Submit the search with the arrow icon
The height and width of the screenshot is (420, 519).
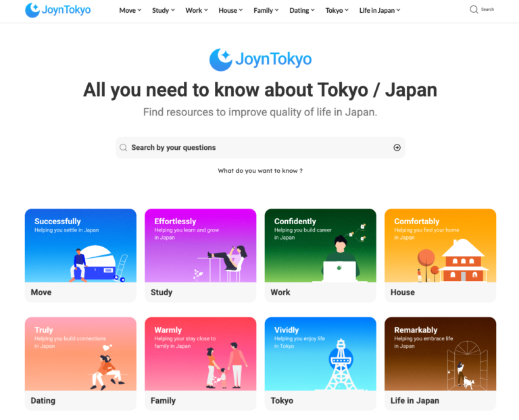click(x=397, y=147)
